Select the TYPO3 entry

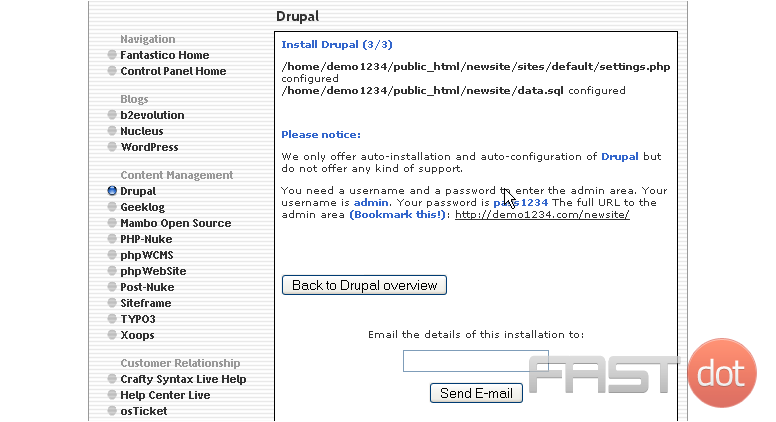tap(138, 319)
